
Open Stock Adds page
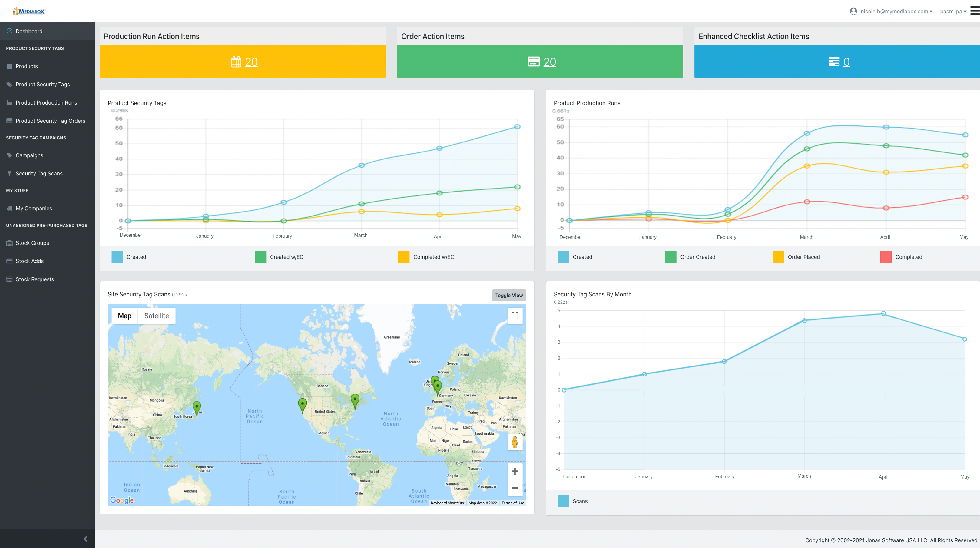click(48, 261)
